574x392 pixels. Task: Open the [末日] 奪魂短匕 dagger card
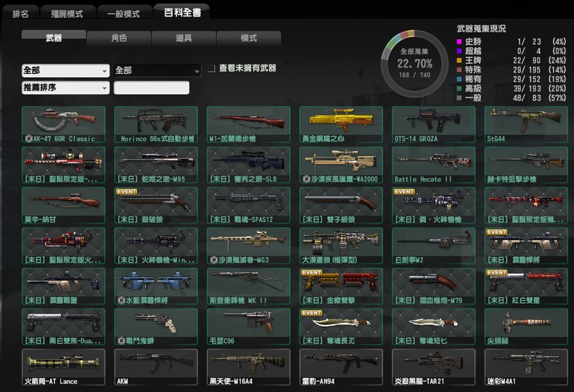434,327
